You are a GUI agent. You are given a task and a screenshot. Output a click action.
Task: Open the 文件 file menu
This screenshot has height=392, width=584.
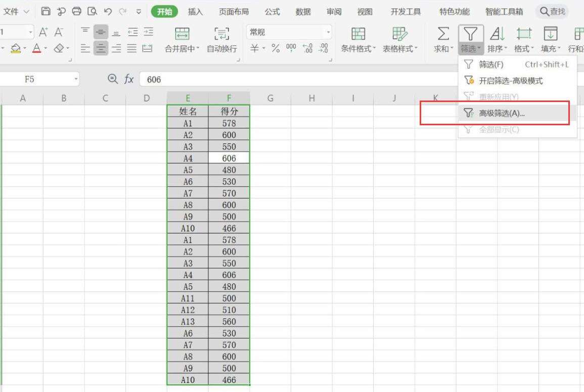pos(16,12)
